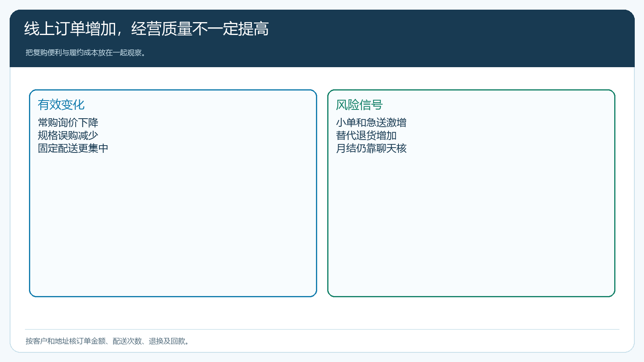
Task: Select the line 固定配送更集中
Action: [73, 148]
